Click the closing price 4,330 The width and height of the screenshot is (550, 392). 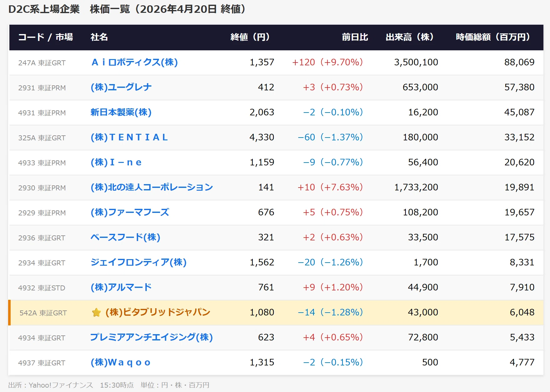point(262,137)
